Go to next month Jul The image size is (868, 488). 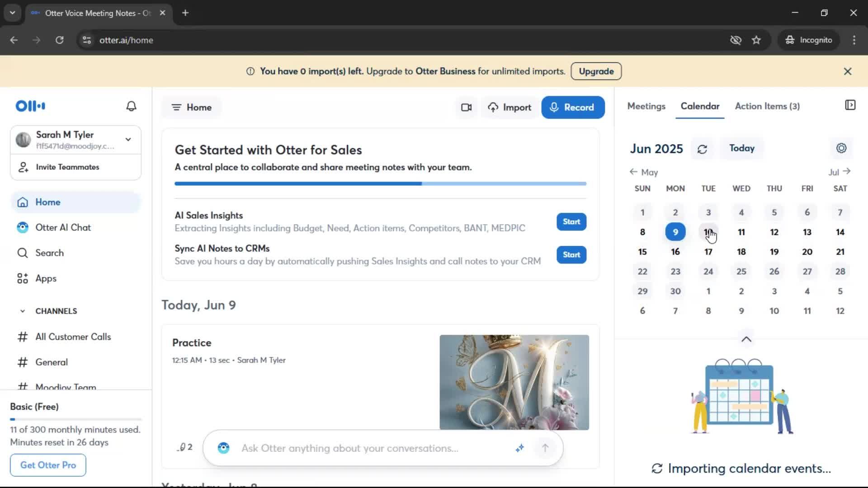[x=840, y=172]
